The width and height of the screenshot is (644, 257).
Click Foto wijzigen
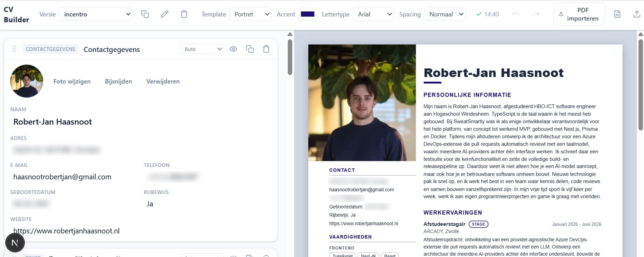(x=72, y=81)
